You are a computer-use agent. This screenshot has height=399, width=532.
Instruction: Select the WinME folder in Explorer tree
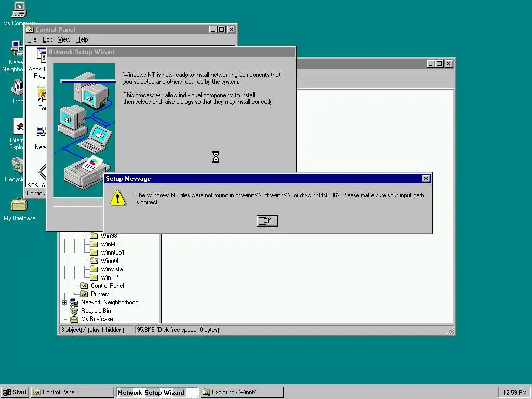[x=110, y=244]
